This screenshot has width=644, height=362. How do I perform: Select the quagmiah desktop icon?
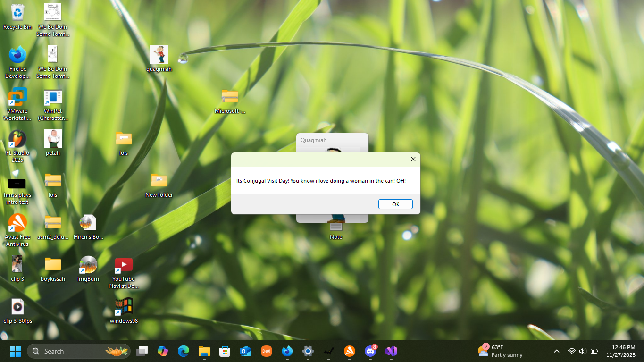159,59
